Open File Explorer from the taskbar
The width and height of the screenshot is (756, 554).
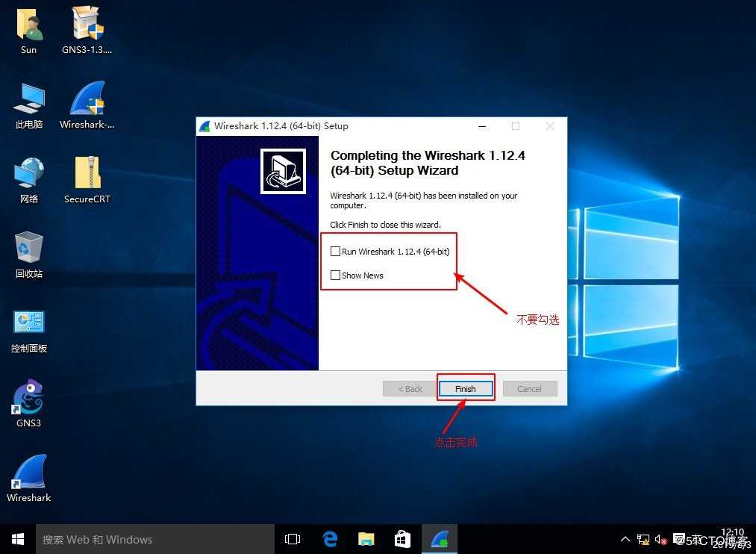coord(366,539)
